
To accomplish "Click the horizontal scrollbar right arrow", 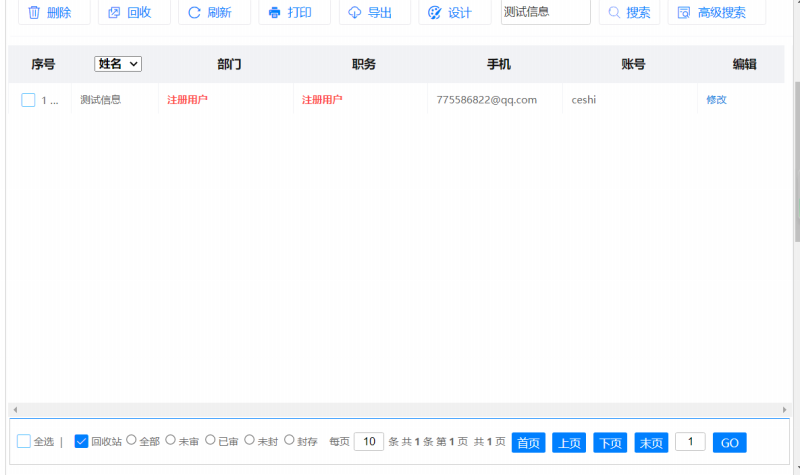I will click(784, 410).
